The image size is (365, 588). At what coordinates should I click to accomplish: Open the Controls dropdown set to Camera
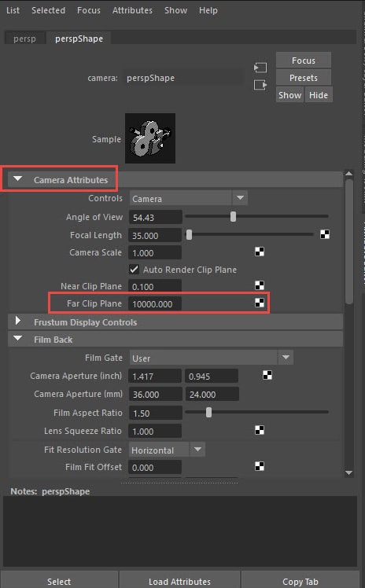pyautogui.click(x=189, y=198)
